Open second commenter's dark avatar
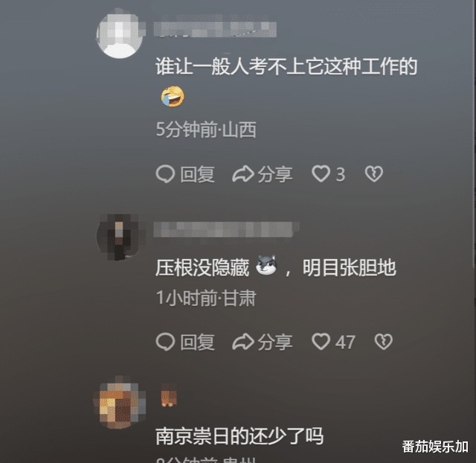 120,237
